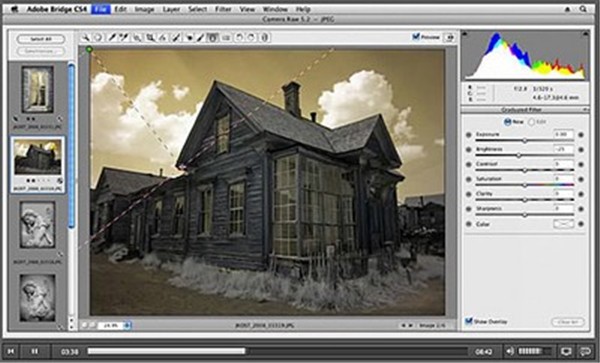The width and height of the screenshot is (600, 363).
Task: Select the Edit radio button
Action: (531, 122)
